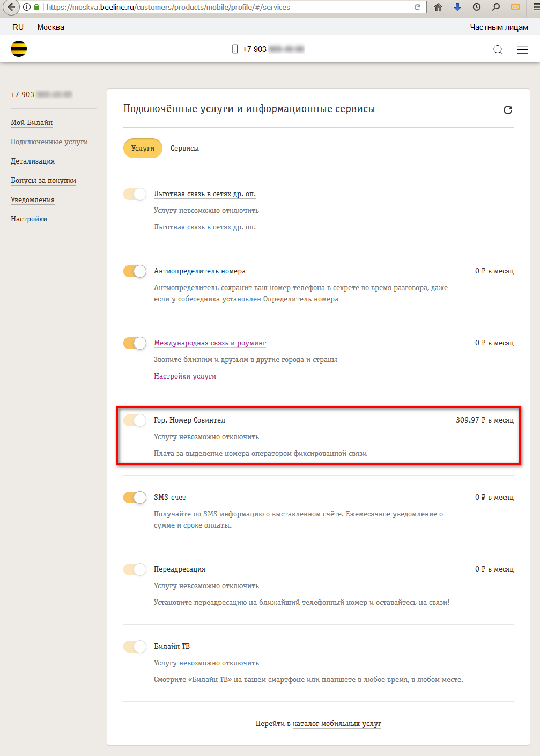The width and height of the screenshot is (540, 756).
Task: Open Мой Билайн in sidebar
Action: [32, 123]
